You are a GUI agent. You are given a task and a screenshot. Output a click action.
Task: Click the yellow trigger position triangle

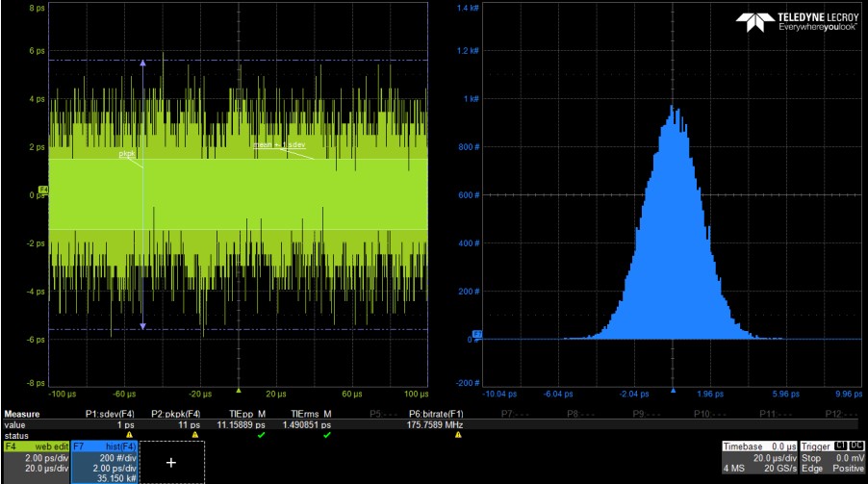coord(239,391)
